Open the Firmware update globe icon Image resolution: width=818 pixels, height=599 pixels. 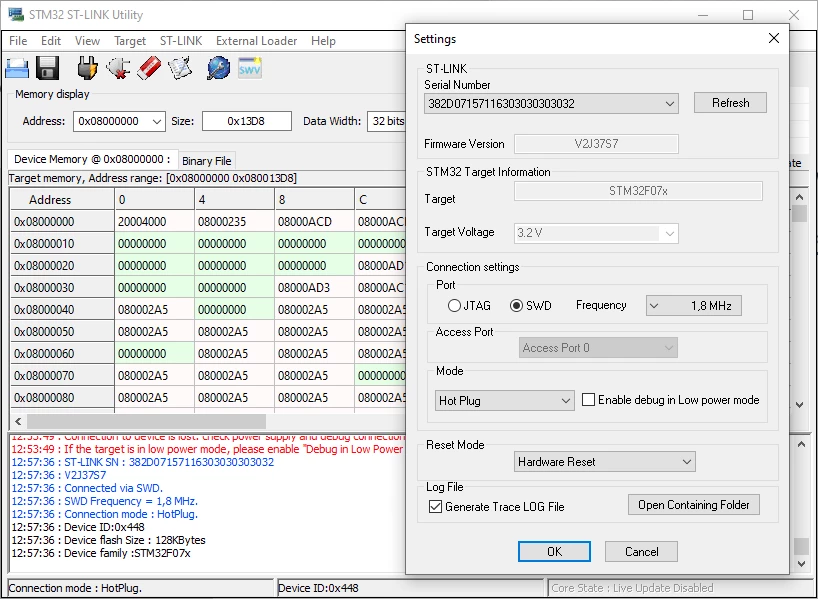tap(219, 68)
